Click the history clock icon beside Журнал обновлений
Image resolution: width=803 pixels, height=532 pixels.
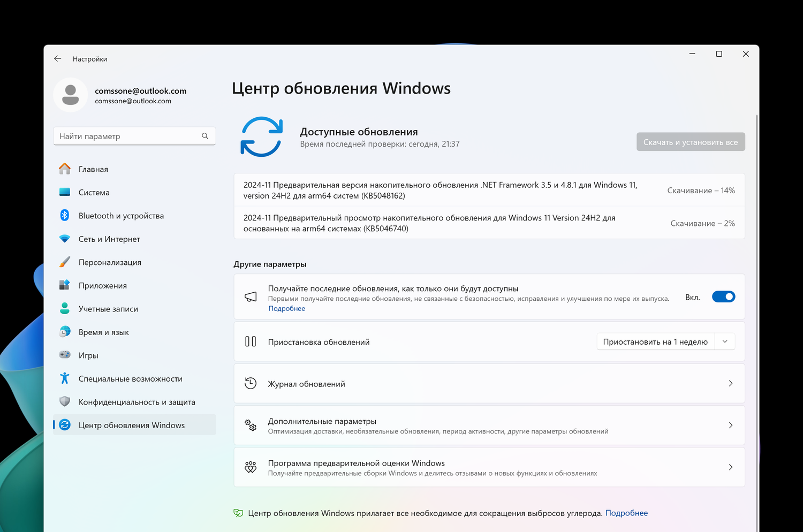251,383
